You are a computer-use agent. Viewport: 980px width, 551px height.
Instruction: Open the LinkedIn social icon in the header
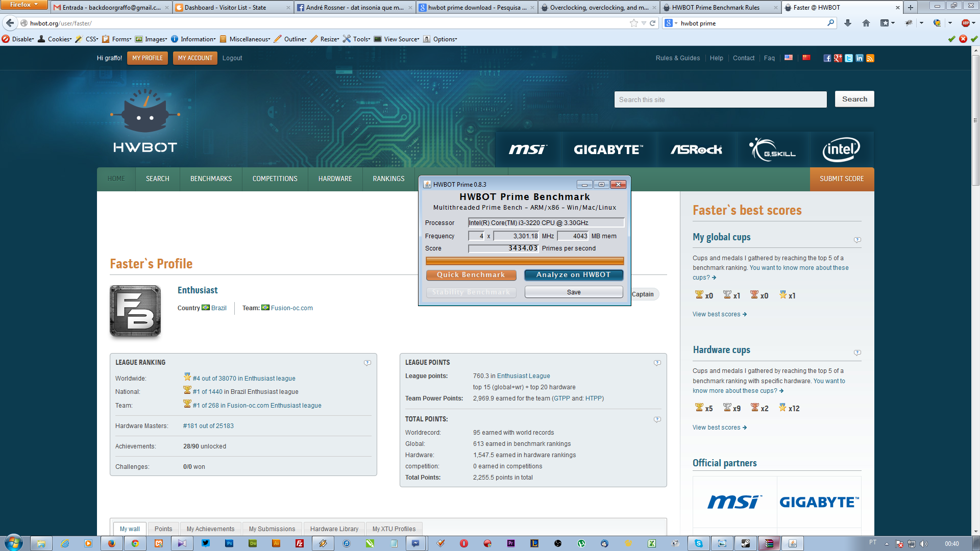859,58
